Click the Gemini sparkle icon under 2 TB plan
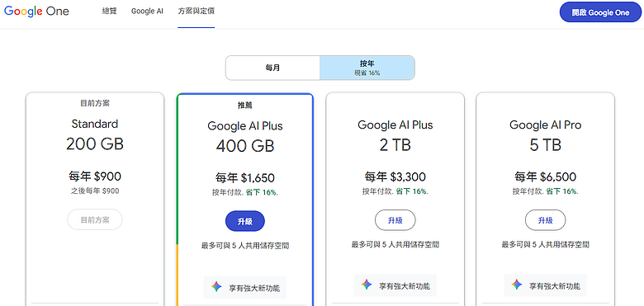The image size is (644, 306). 367,285
